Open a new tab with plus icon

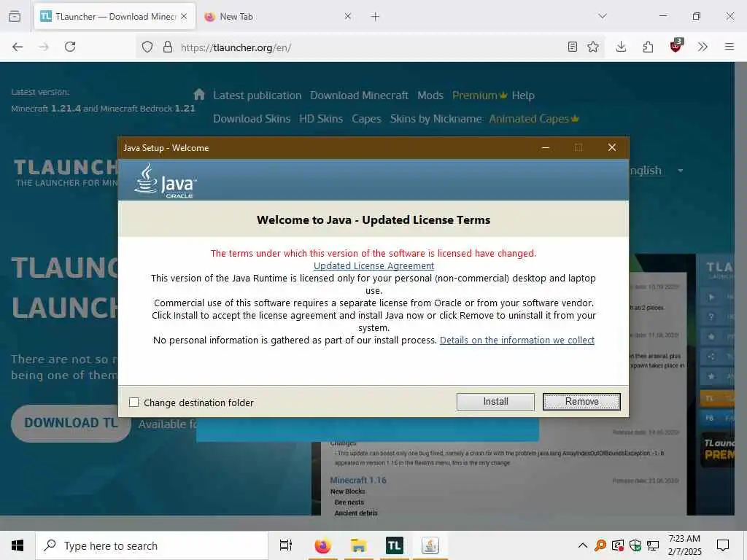coord(376,17)
